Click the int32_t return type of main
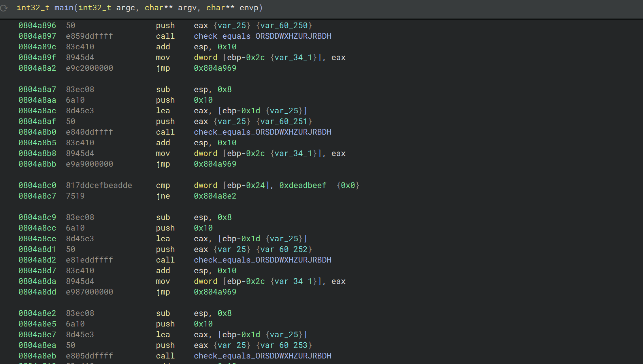 33,8
